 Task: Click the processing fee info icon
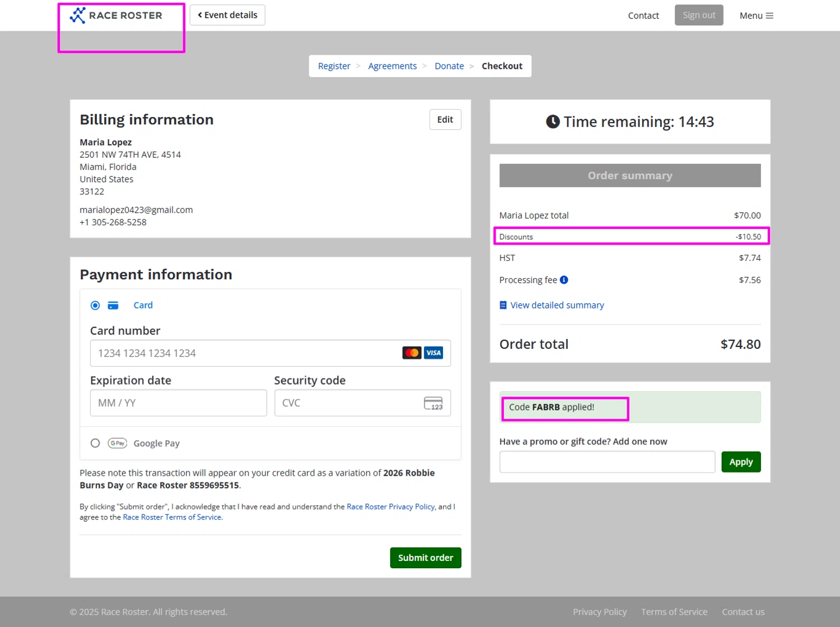coord(564,280)
